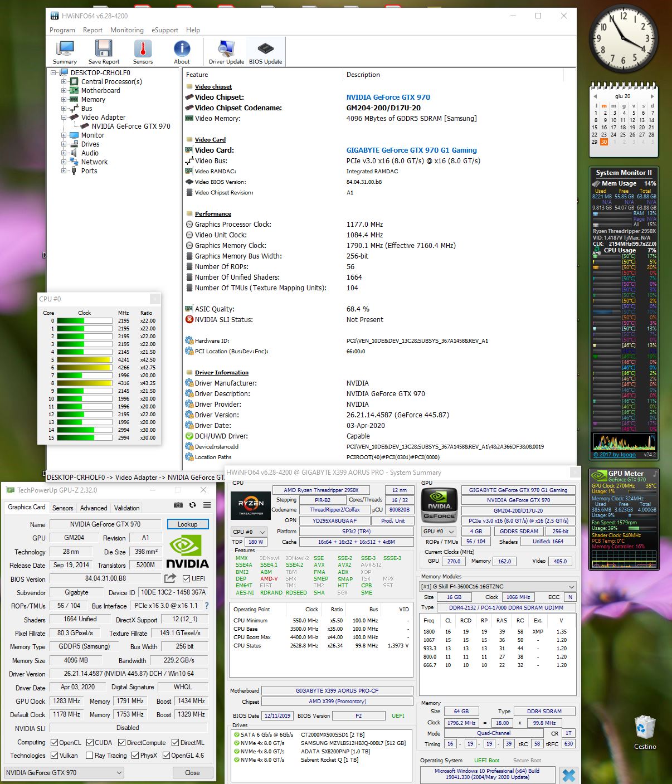
Task: Click the Close button in GPU-Z
Action: click(x=192, y=772)
